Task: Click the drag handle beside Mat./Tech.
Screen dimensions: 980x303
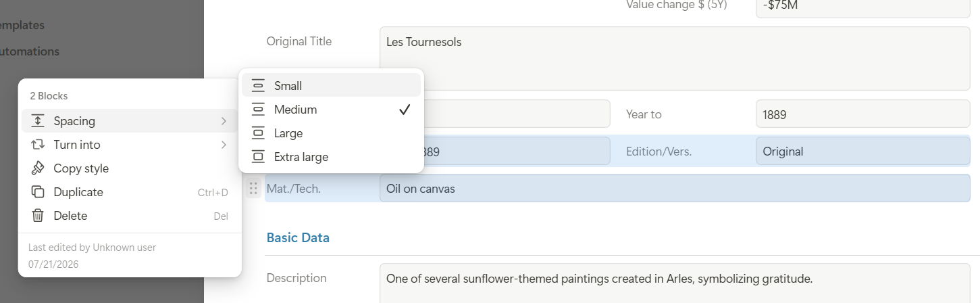Action: [x=253, y=189]
